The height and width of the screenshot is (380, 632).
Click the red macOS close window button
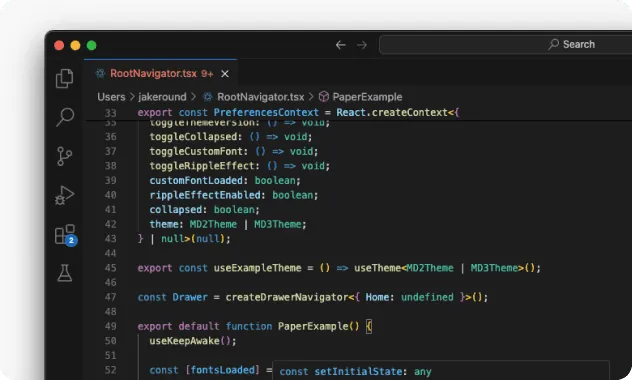point(59,45)
